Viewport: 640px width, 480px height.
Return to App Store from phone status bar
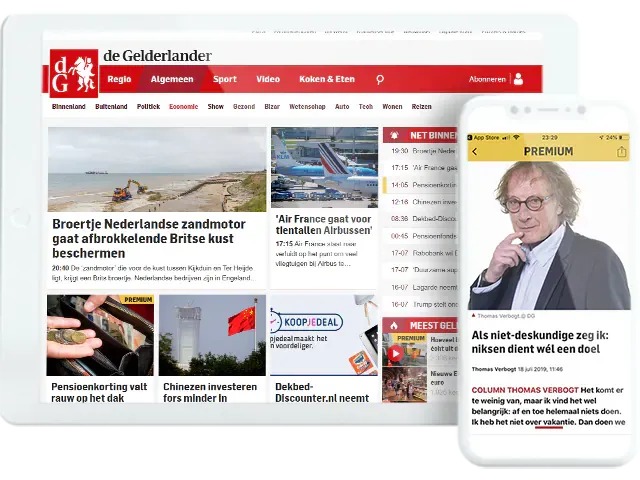click(487, 137)
